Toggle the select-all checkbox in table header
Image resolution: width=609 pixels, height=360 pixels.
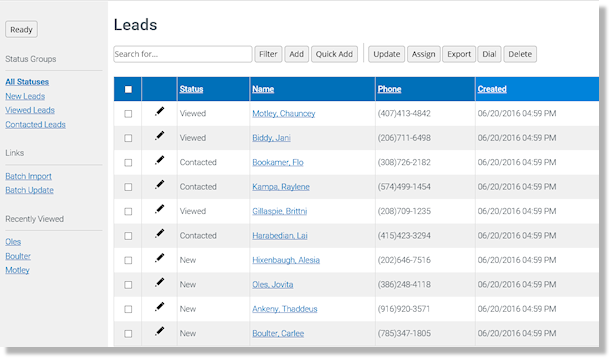(x=128, y=89)
